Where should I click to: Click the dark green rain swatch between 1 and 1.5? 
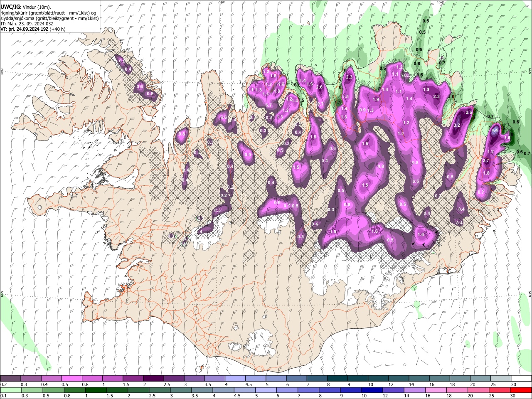[96, 390]
